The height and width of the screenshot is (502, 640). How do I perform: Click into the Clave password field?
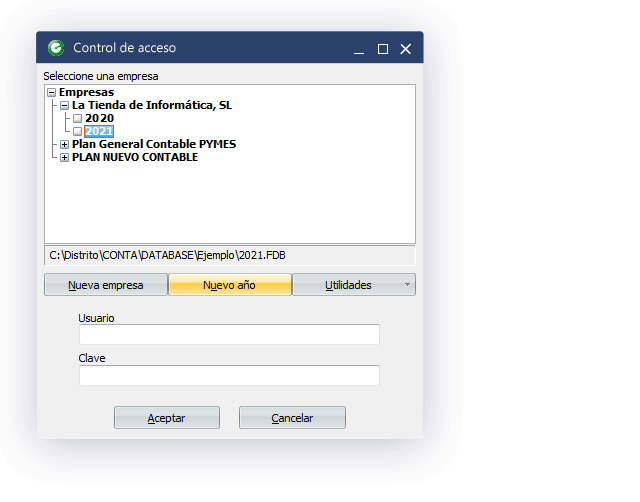pyautogui.click(x=229, y=376)
